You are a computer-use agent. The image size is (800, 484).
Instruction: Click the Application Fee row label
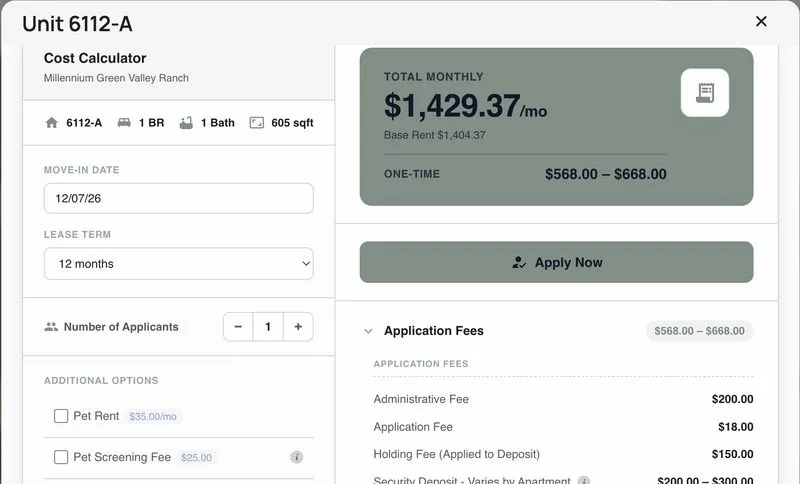413,427
